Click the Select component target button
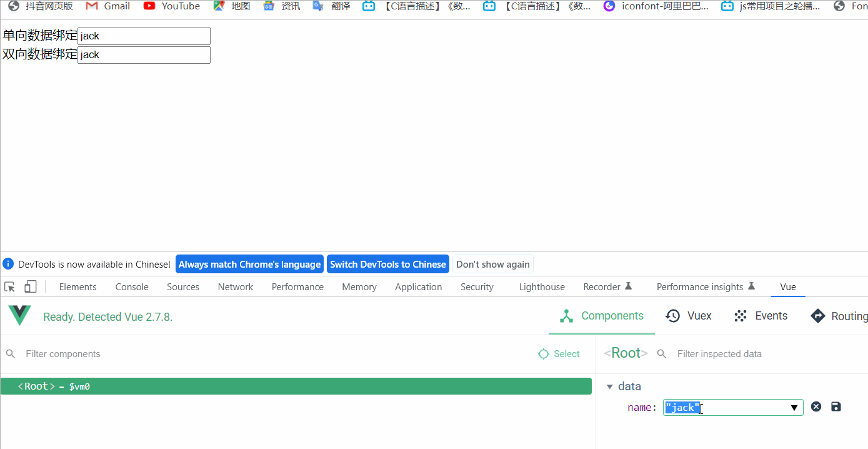The image size is (868, 449). [x=559, y=354]
